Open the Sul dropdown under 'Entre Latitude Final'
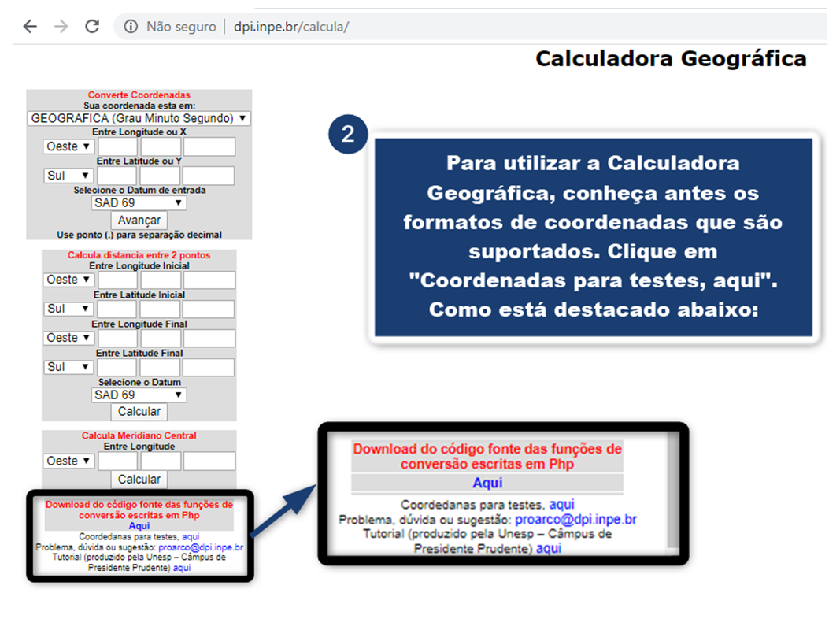 [68, 367]
